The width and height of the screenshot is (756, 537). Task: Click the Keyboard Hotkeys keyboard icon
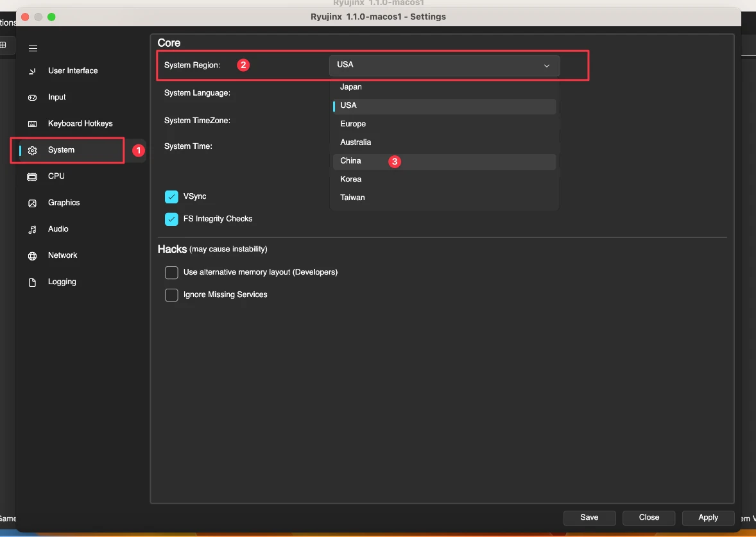pyautogui.click(x=32, y=124)
